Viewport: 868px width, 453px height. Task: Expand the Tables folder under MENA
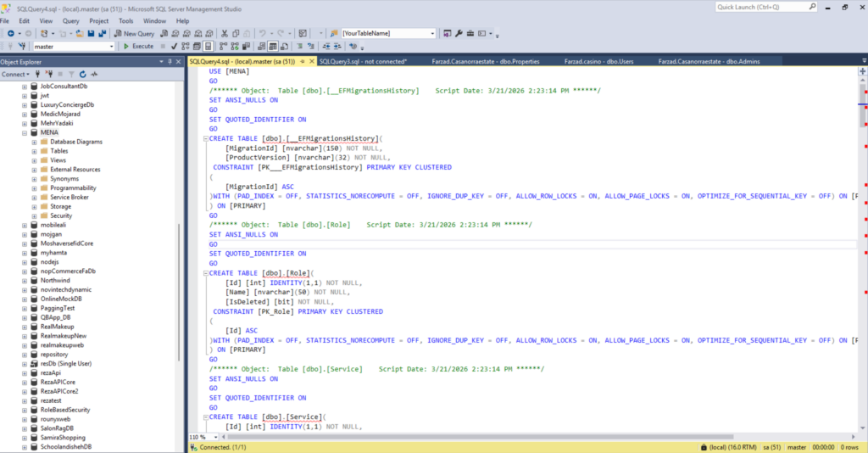pyautogui.click(x=34, y=151)
